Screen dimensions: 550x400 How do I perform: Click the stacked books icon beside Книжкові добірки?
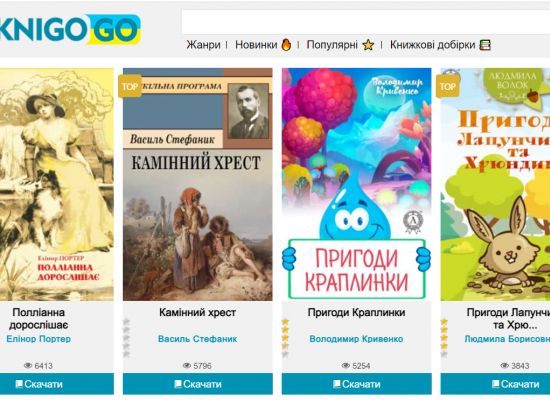[x=485, y=45]
